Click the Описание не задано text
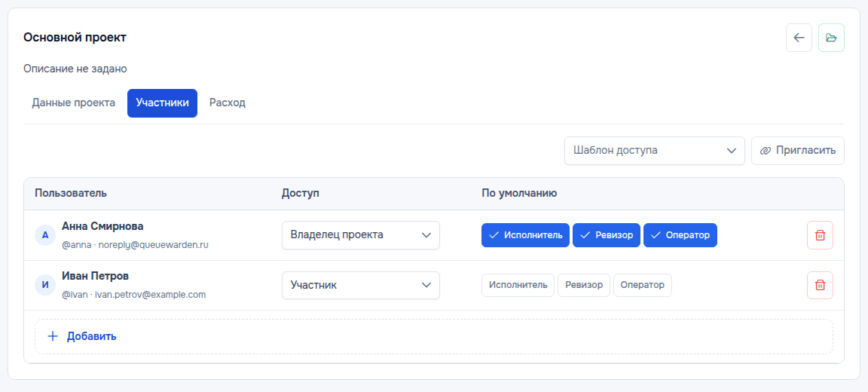This screenshot has height=392, width=868. click(75, 69)
